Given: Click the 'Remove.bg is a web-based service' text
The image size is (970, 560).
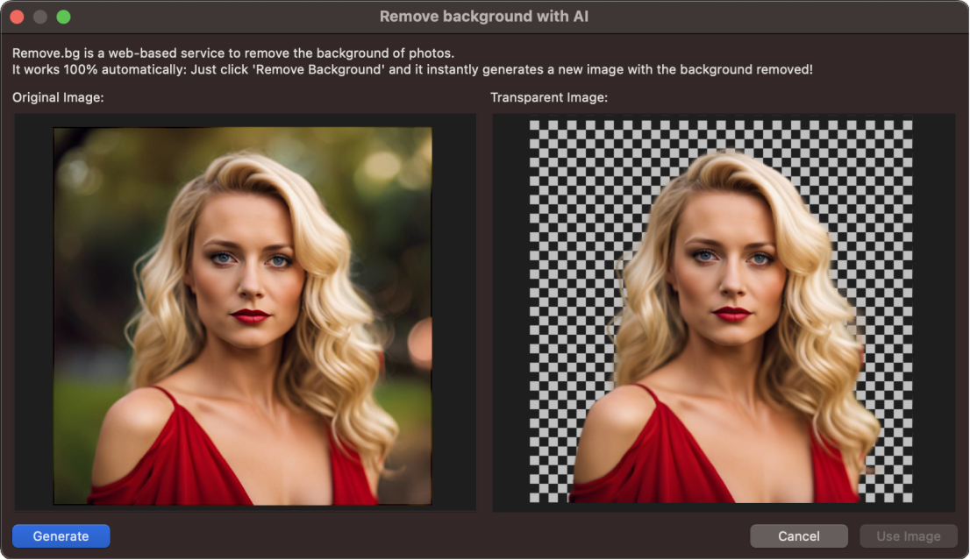Looking at the screenshot, I should (x=233, y=53).
